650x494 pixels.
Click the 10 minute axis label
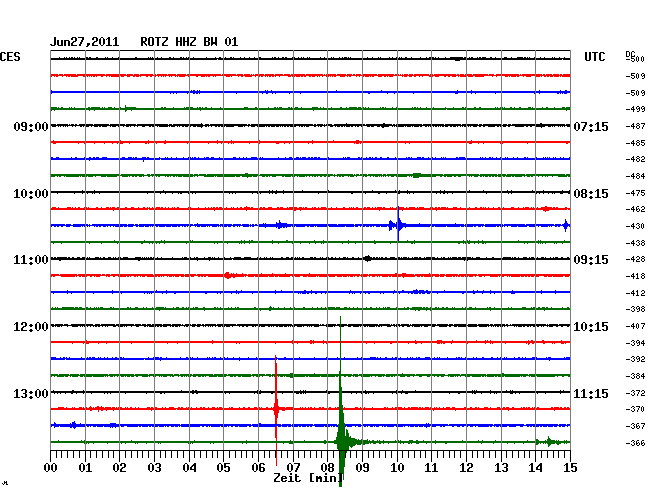click(397, 468)
